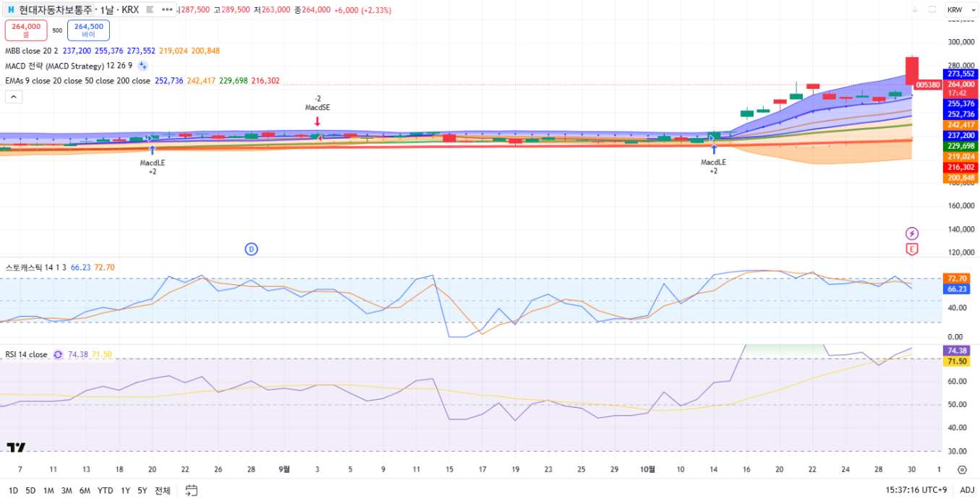Click the 200,848 orange lower band label
The height and width of the screenshot is (501, 980).
point(960,178)
